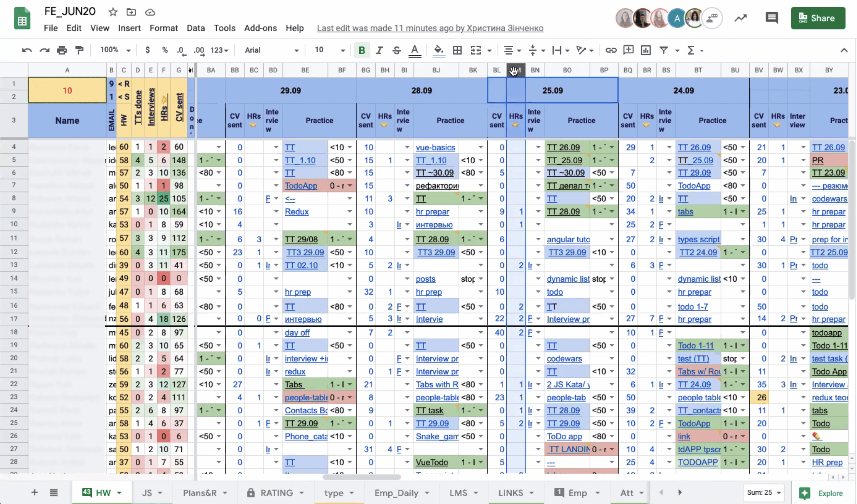Click the paint format roller icon

coord(79,50)
